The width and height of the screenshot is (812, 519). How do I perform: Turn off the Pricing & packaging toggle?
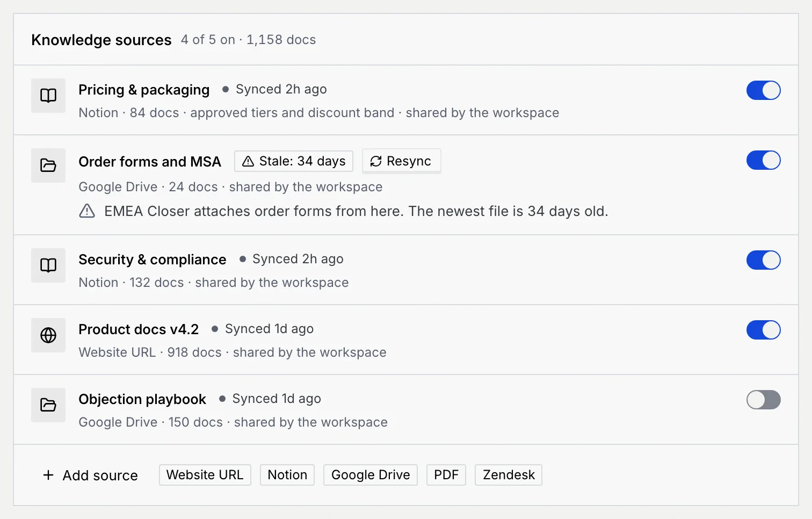click(x=763, y=90)
